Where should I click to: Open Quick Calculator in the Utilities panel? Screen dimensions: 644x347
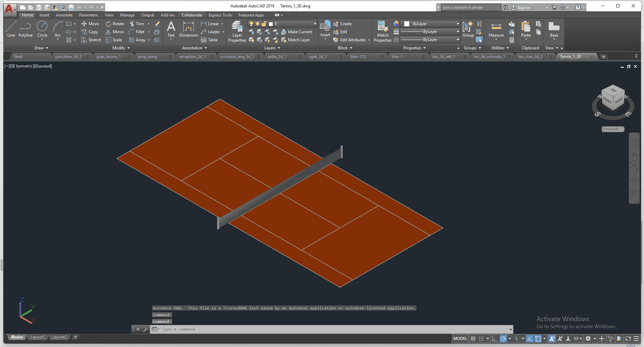point(512,40)
